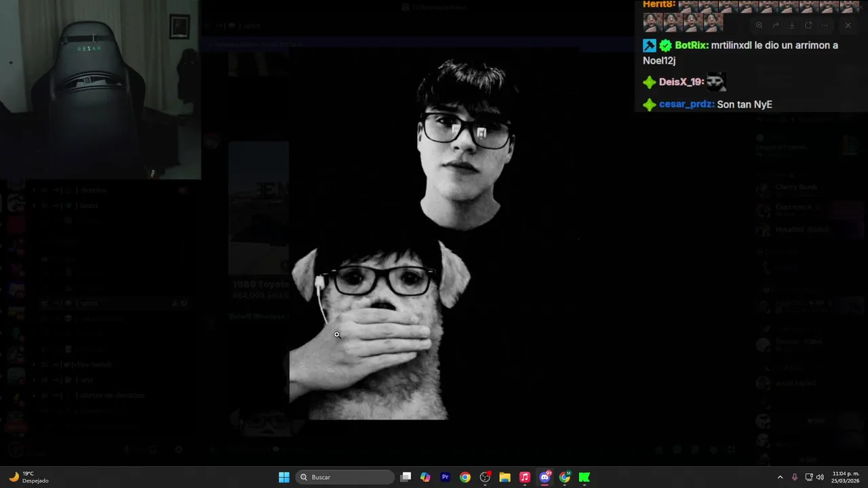Click the DeisX_19 username in chat
This screenshot has width=868, height=488.
point(682,82)
